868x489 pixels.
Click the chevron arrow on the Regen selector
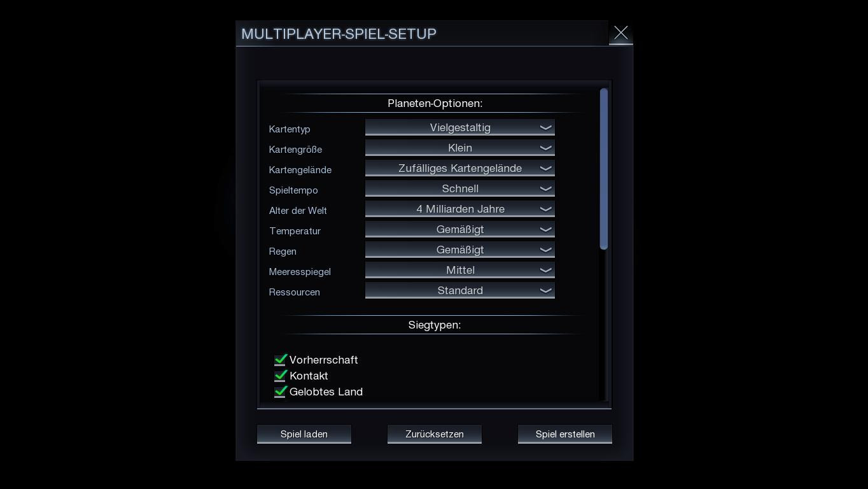pos(545,250)
